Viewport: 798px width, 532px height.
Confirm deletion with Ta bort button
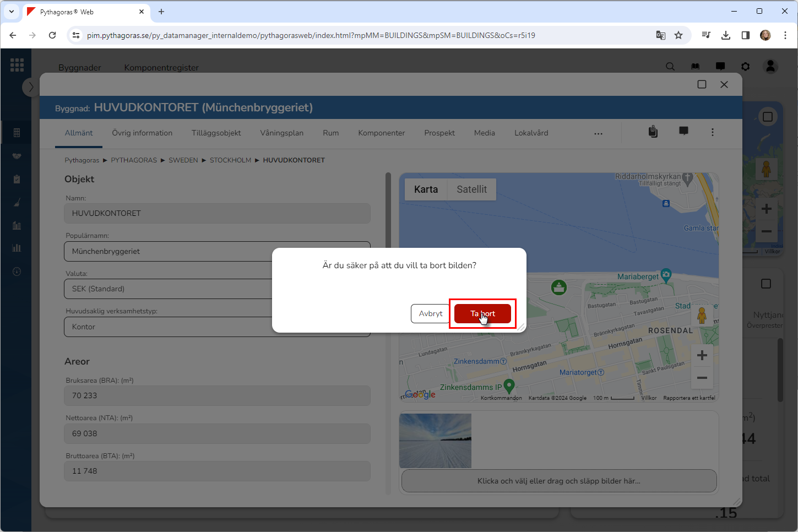click(482, 313)
